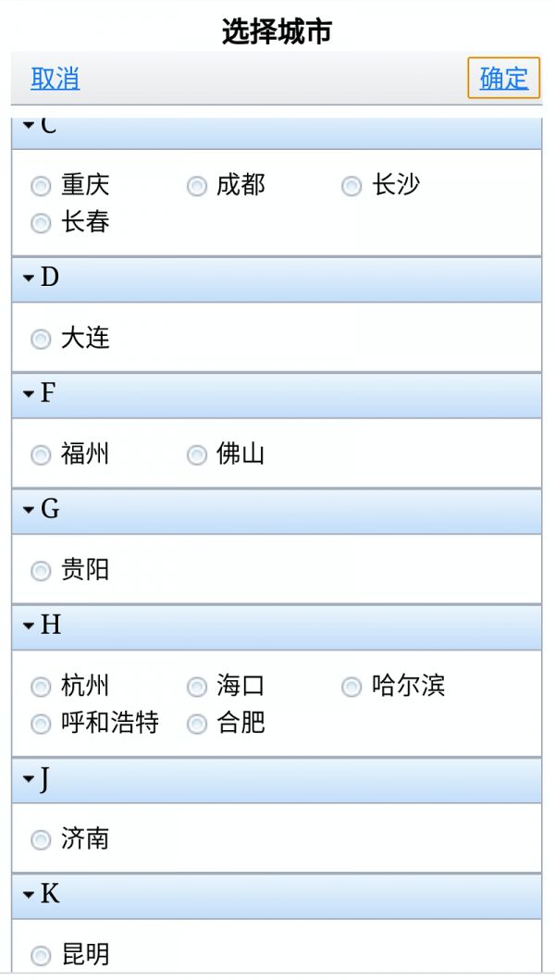The image size is (555, 980).
Task: Pick 贵阳 radio button
Action: click(x=41, y=571)
